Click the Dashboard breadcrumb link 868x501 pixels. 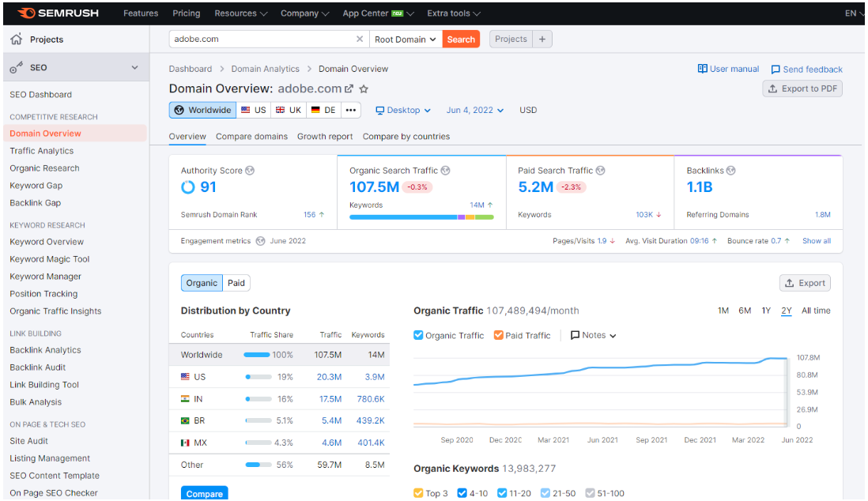click(191, 69)
